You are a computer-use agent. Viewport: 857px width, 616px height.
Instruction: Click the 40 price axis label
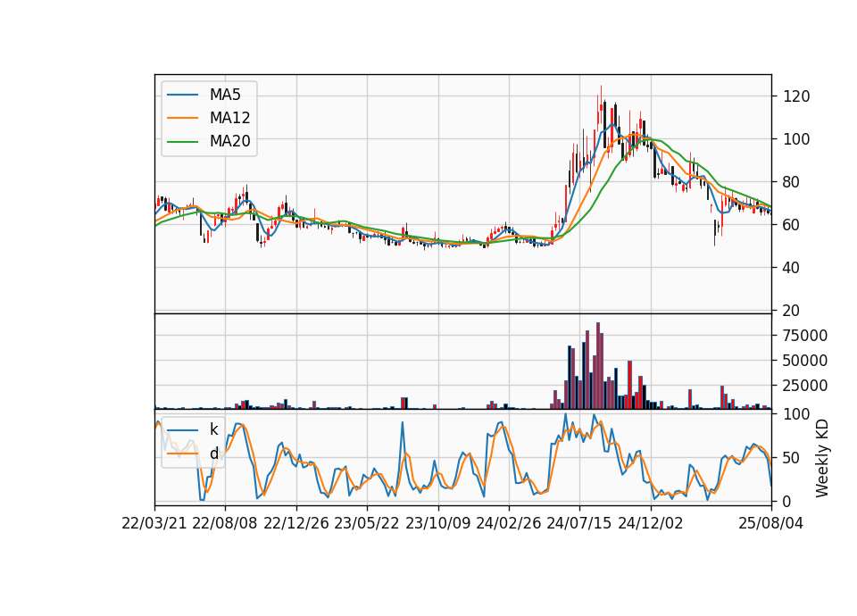tap(792, 268)
